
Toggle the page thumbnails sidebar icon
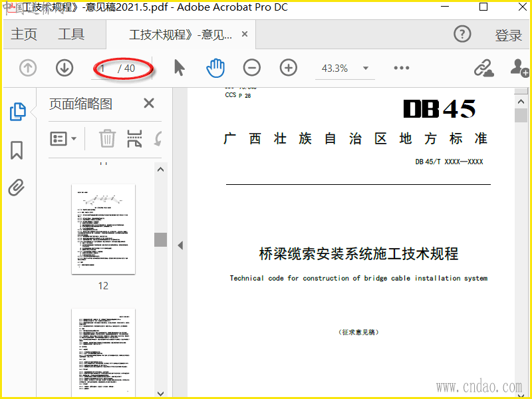(18, 111)
